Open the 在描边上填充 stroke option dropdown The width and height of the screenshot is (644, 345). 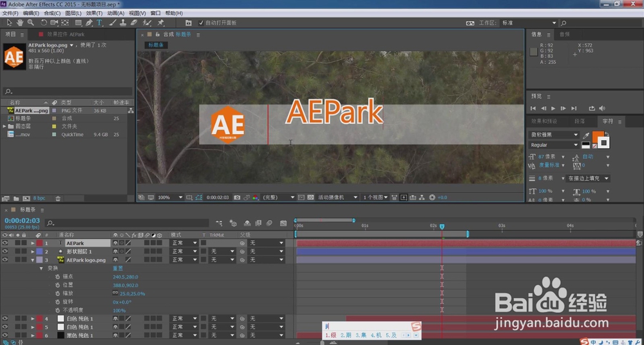click(x=588, y=179)
